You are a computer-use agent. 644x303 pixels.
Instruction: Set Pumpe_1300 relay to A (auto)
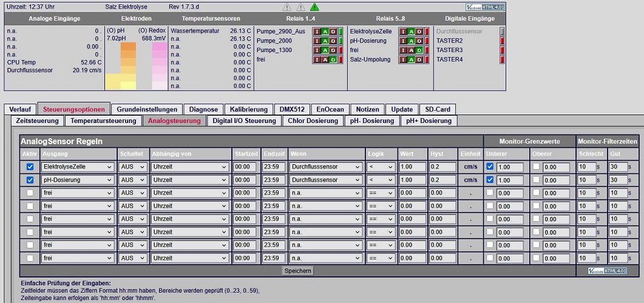(325, 50)
